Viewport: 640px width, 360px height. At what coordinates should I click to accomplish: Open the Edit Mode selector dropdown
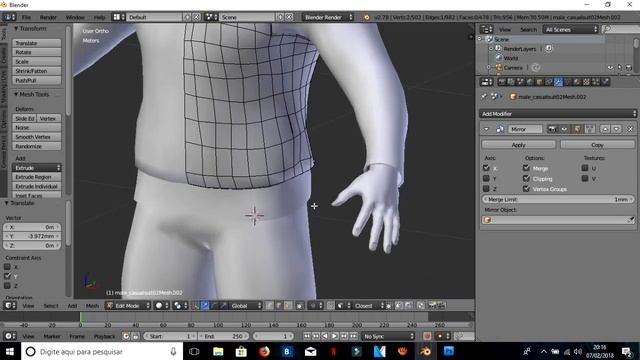pyautogui.click(x=128, y=305)
